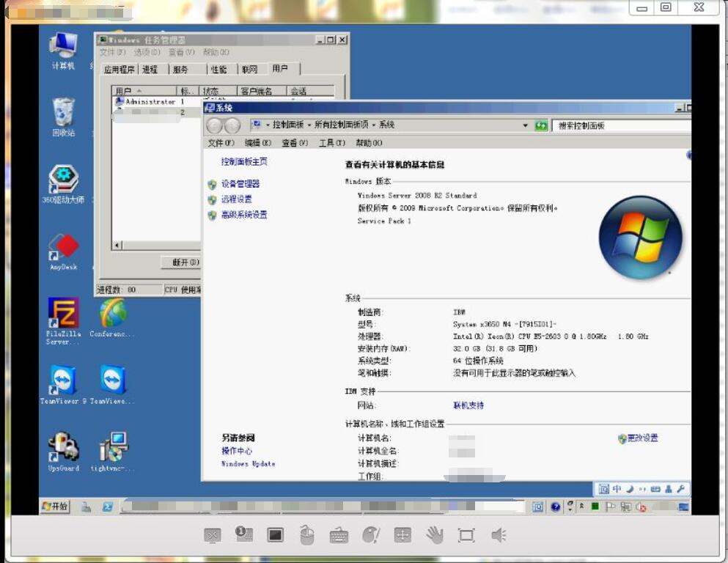This screenshot has width=728, height=563.
Task: Select the Administrator row in Task Manager
Action: coord(158,101)
